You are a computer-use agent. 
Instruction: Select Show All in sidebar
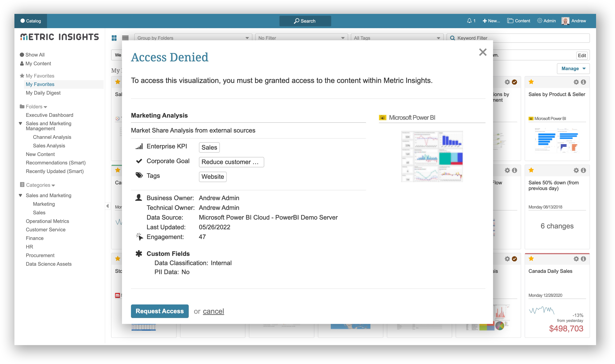pyautogui.click(x=32, y=55)
